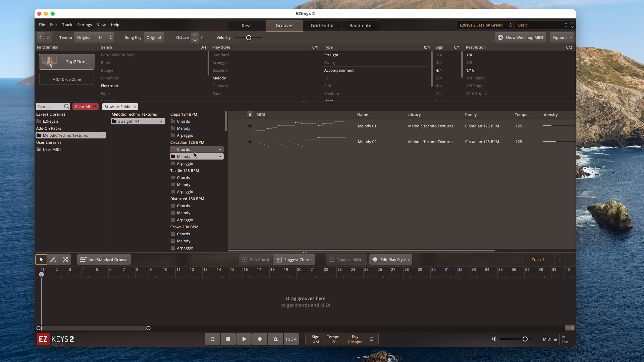Screen dimensions: 644x362
Task: Select the scissors split tool
Action: [65, 259]
